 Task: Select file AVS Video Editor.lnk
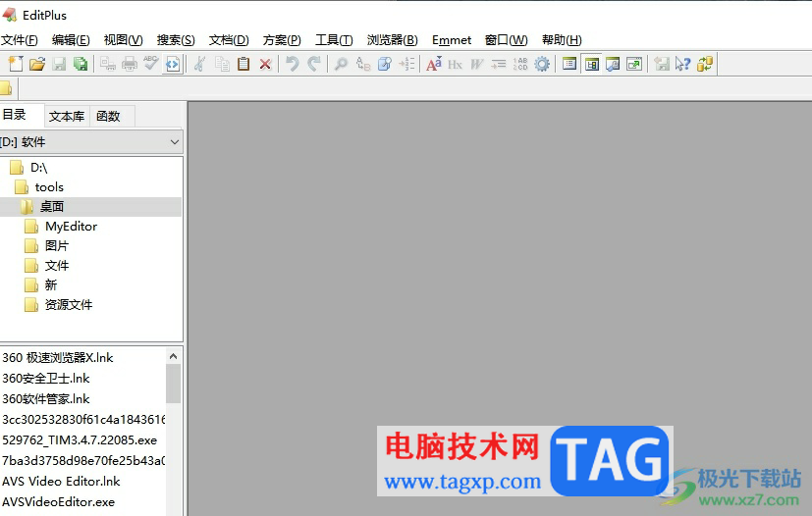pyautogui.click(x=61, y=482)
